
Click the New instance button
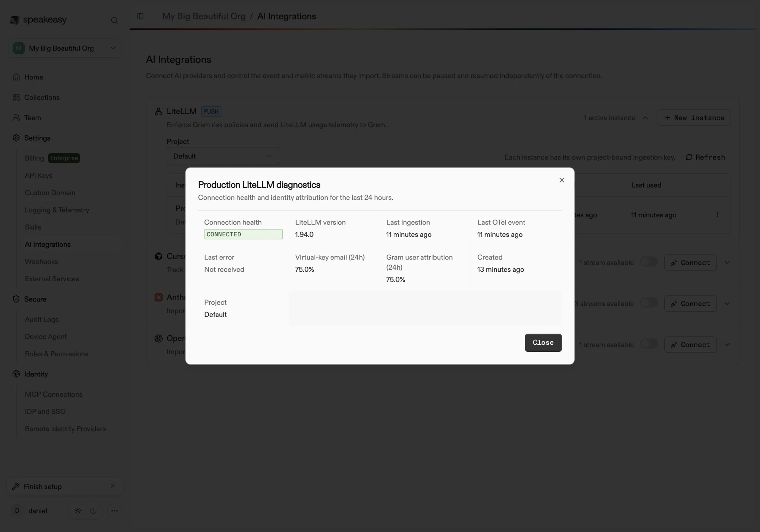click(x=694, y=118)
